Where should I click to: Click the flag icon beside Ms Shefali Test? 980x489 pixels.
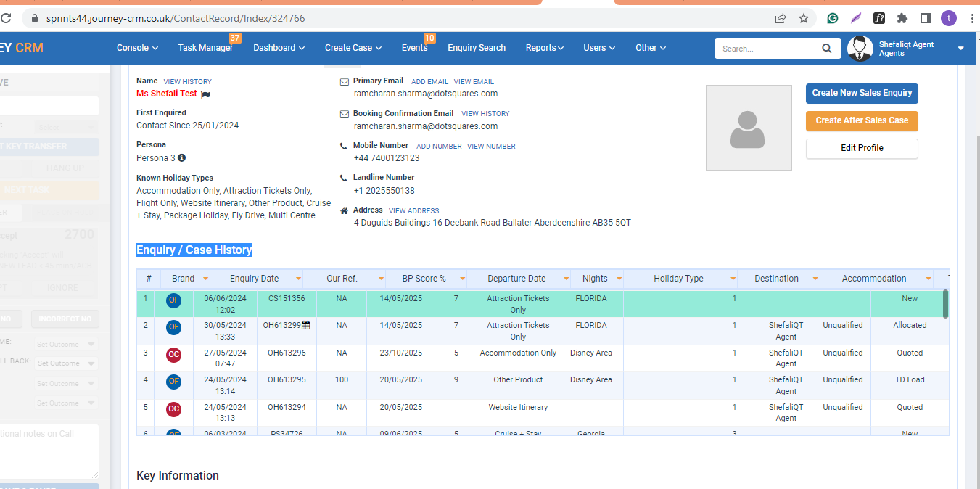tap(205, 94)
